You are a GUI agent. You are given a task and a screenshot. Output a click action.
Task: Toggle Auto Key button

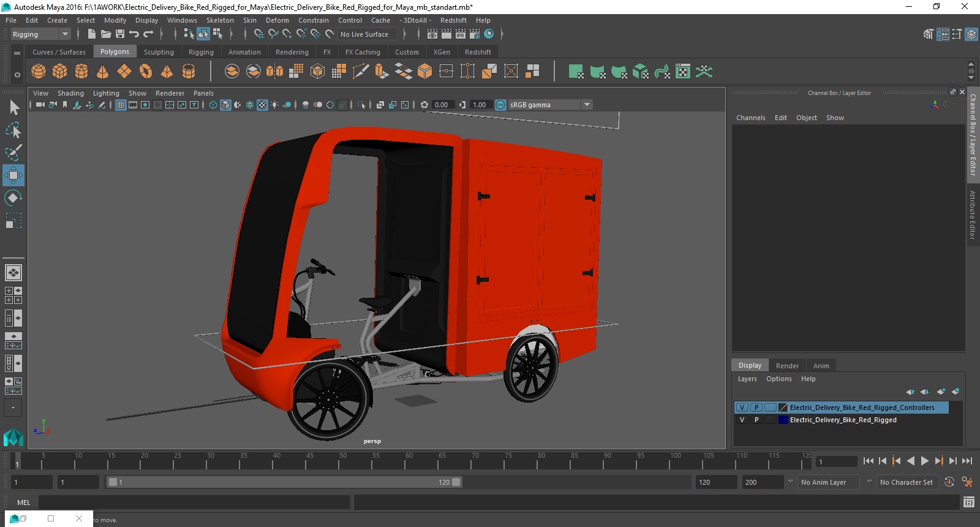pyautogui.click(x=949, y=482)
